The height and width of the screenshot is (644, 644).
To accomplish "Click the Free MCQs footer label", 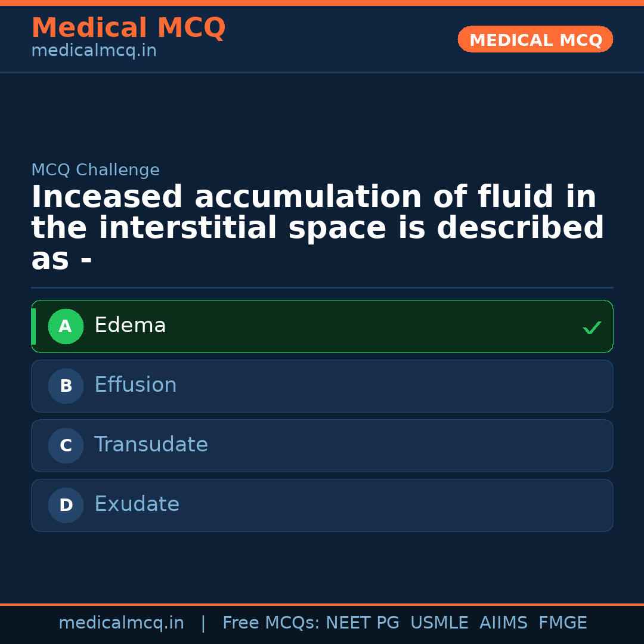I will [x=271, y=623].
